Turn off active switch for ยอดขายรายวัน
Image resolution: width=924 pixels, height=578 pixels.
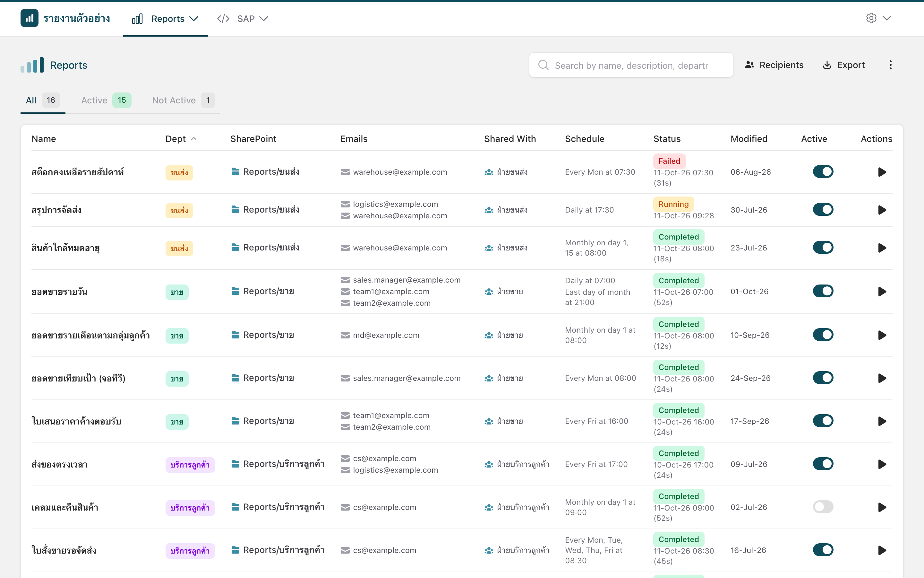coord(823,291)
